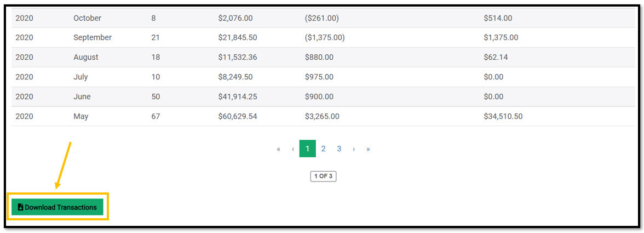Open page 2 of the transactions

(323, 149)
